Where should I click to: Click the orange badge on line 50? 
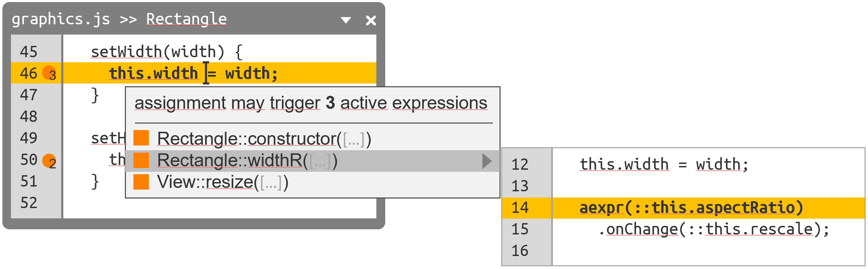coord(49,161)
